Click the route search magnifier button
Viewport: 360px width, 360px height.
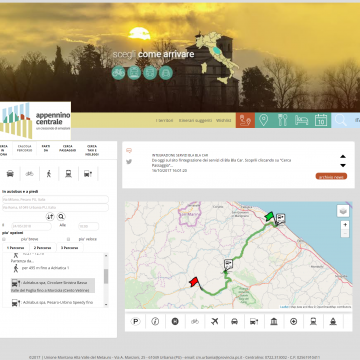[x=61, y=217]
